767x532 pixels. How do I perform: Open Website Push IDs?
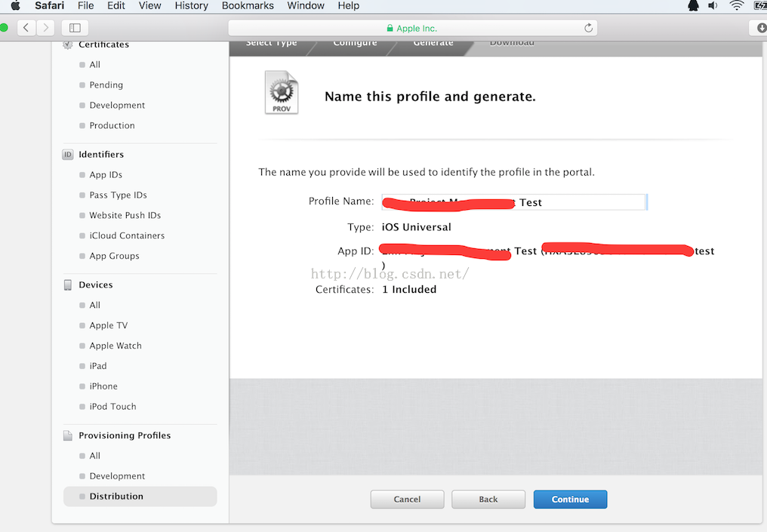(x=125, y=216)
